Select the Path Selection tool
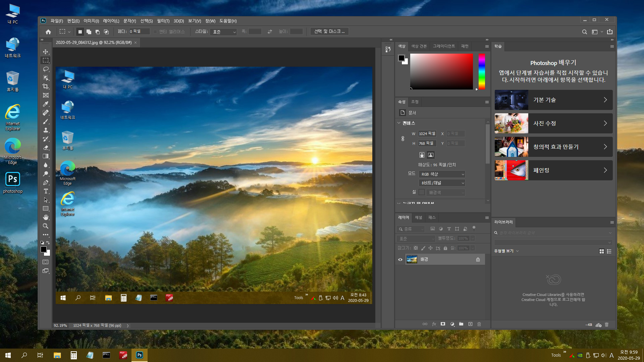This screenshot has width=644, height=362. pos(46,200)
